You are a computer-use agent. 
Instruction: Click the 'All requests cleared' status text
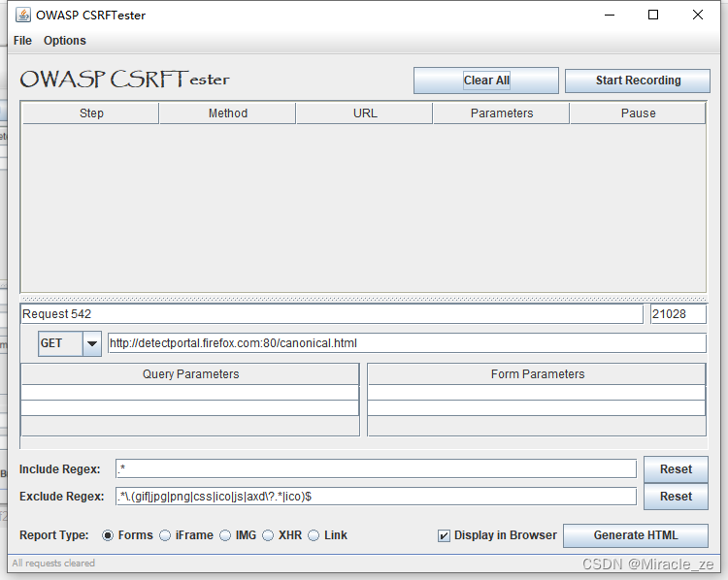coord(53,564)
